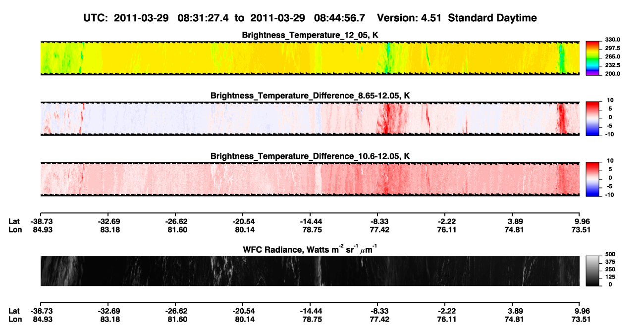Click the 'Lon' label on the bottom axis below WFC Radiance
This screenshot has width=644, height=330.
click(15, 320)
